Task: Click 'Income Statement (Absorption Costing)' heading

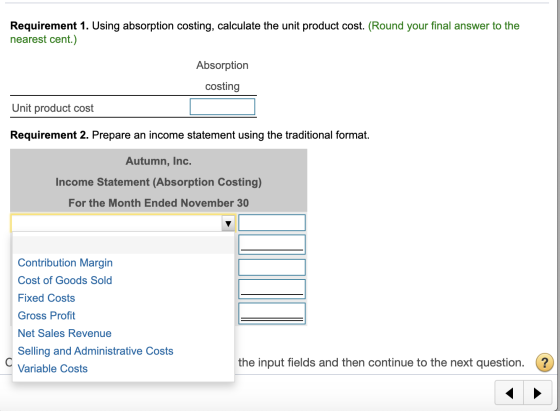Action: (x=159, y=182)
